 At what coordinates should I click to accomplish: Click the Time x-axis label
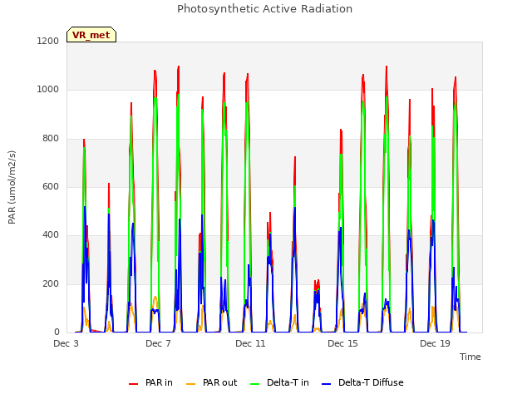point(470,357)
